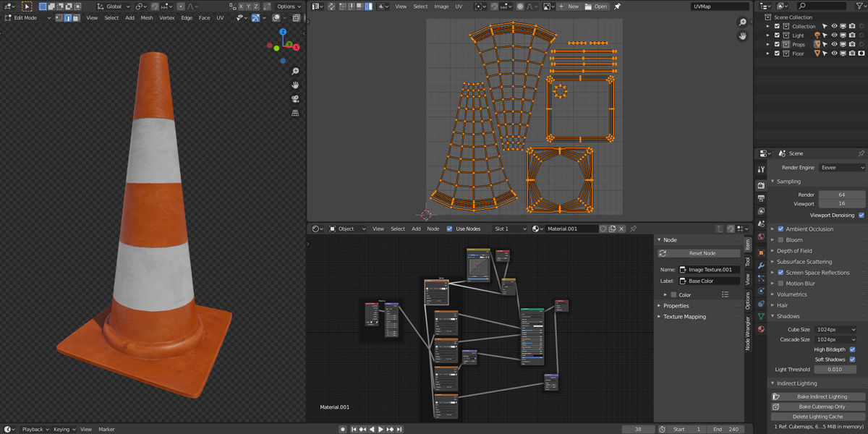Open node editor Object type dropdown
Screen dimensions: 868x434
coord(346,229)
